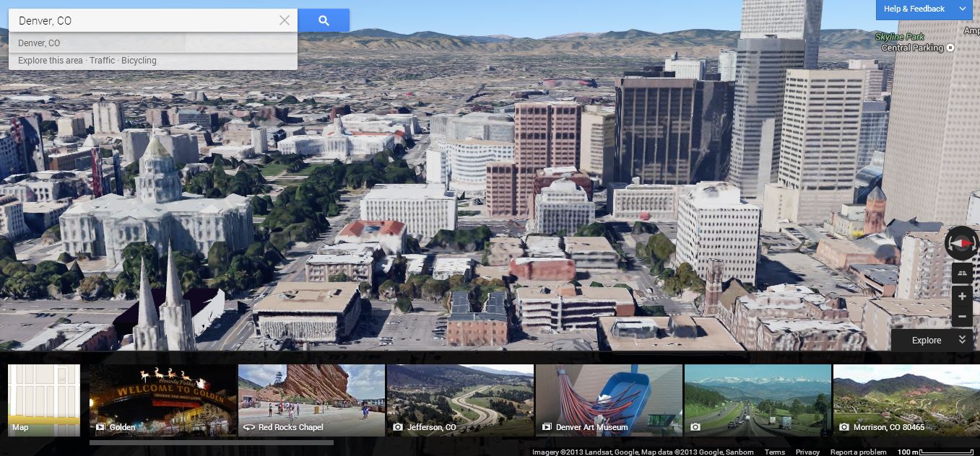
Task: Zoom out using the minus icon
Action: point(962,317)
